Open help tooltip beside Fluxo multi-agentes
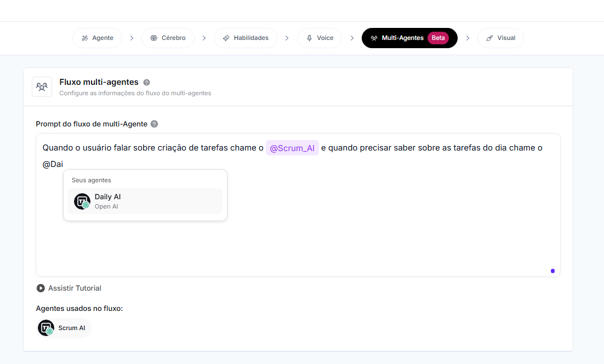Screen dimensions: 604x364 point(146,82)
